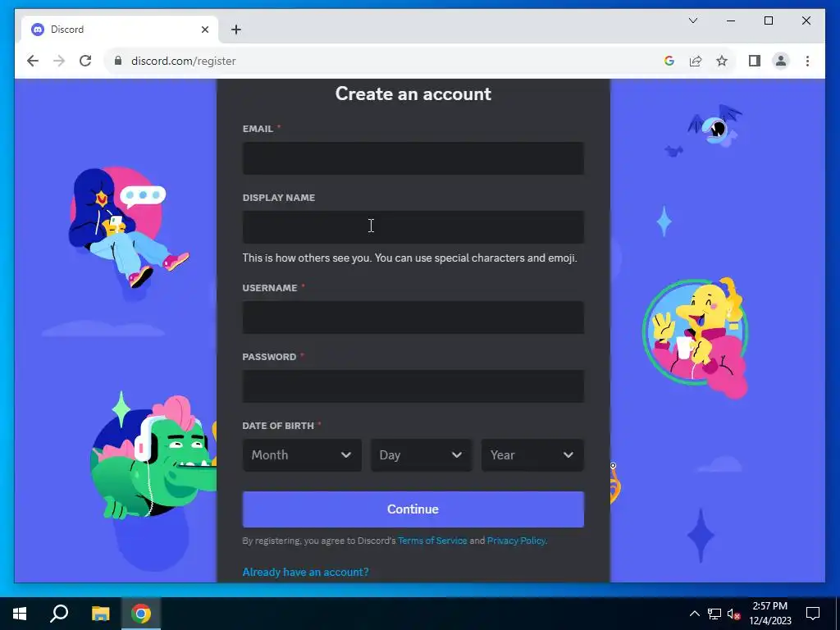The image size is (840, 630).
Task: Reload the Discord register page
Action: point(85,61)
